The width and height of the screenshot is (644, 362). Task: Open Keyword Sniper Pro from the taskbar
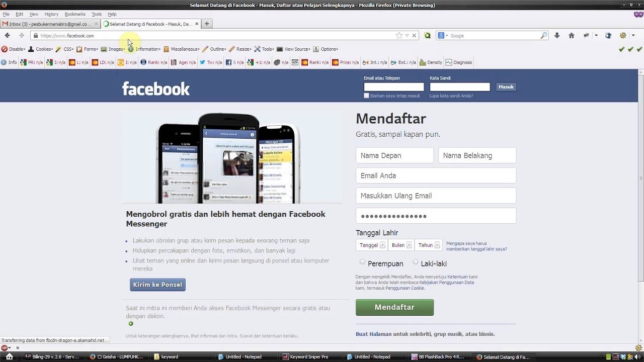tap(309, 357)
